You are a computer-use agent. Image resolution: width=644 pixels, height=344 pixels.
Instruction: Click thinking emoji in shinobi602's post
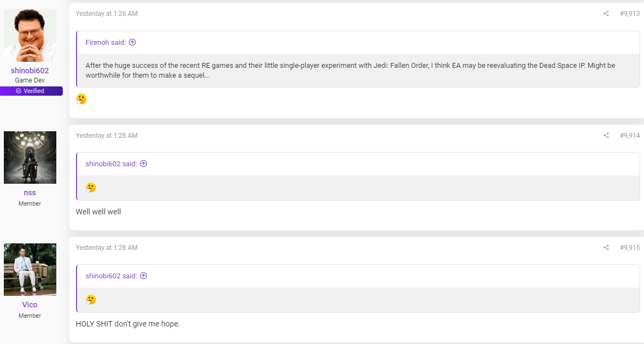coord(81,98)
